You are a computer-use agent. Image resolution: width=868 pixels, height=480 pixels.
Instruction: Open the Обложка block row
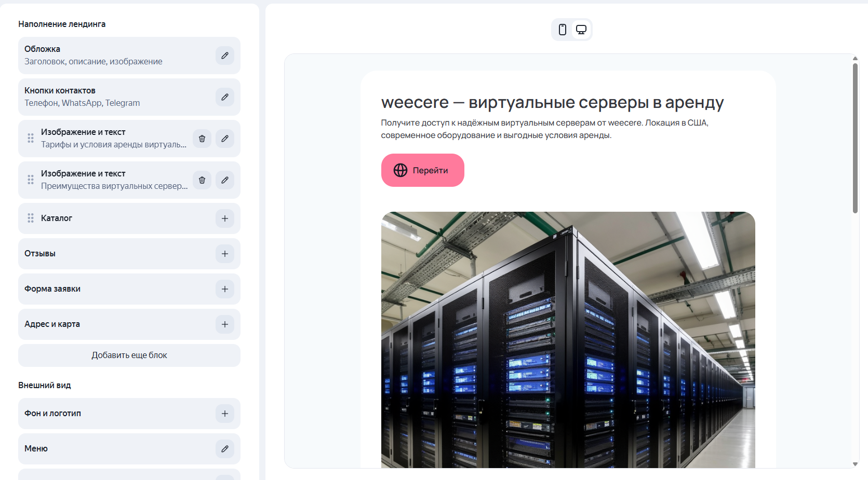[x=129, y=56]
